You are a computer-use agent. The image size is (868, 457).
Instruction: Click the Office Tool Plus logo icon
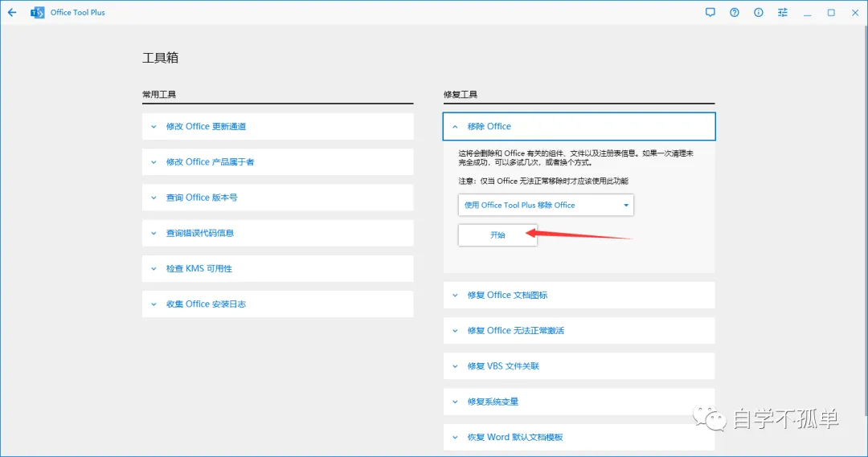point(38,12)
